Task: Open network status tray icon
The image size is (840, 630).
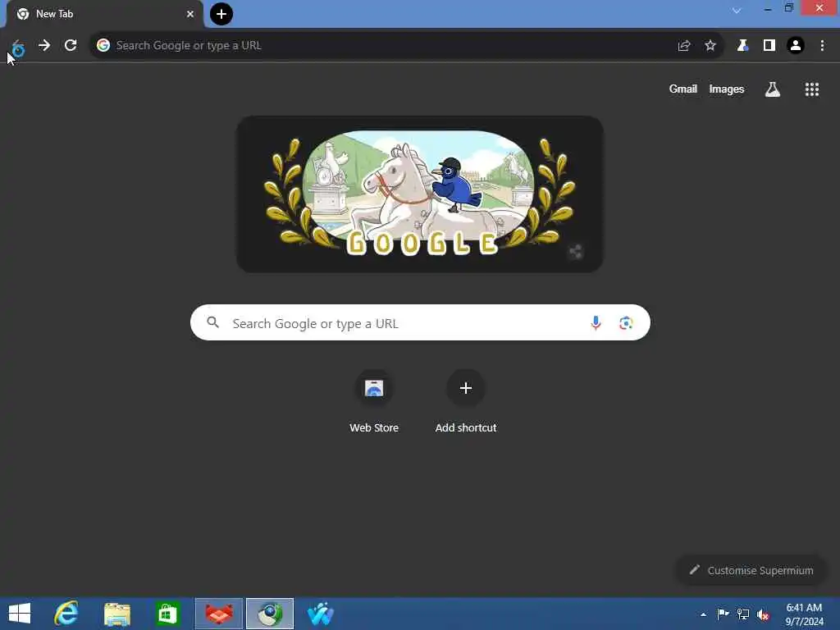Action: pos(743,614)
